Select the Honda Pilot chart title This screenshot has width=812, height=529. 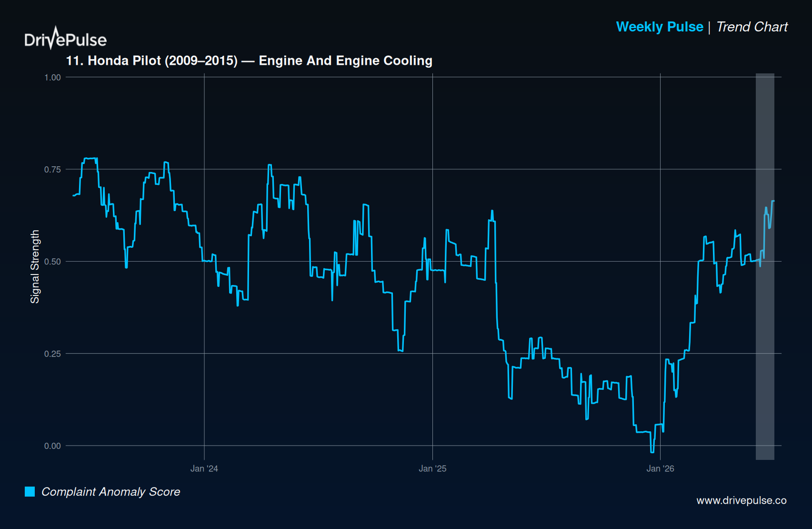click(249, 61)
